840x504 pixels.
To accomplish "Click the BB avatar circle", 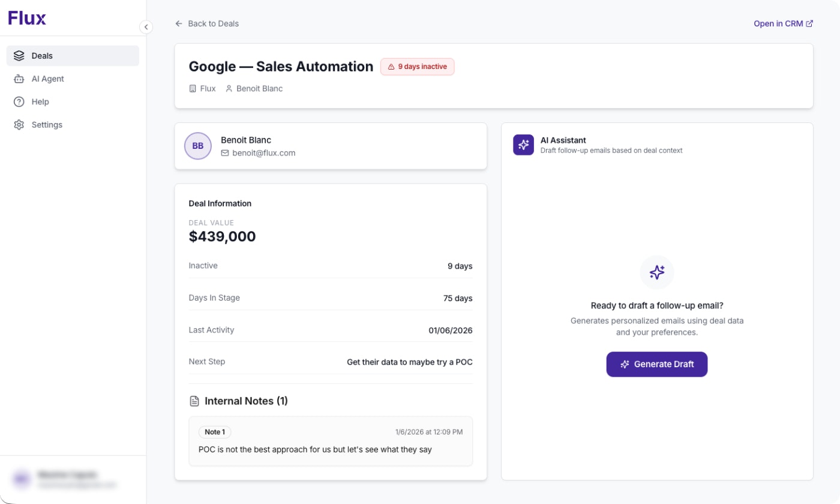I will pos(198,146).
